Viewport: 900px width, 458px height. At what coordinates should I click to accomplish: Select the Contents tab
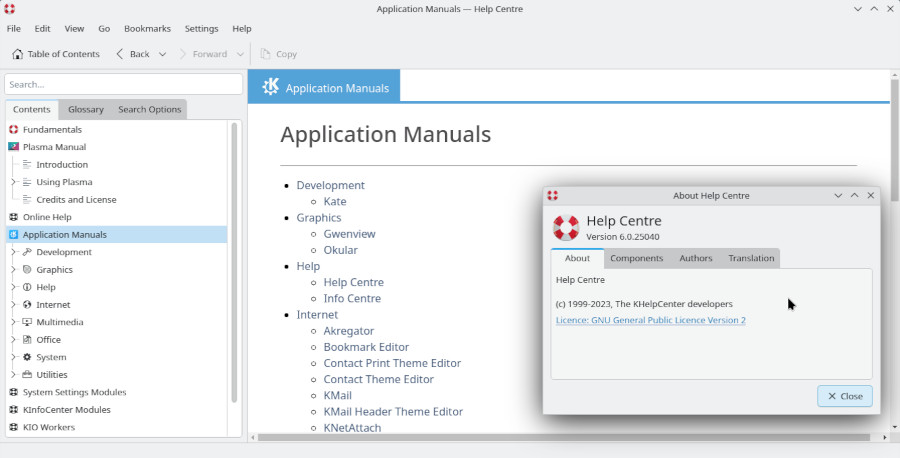coord(32,110)
